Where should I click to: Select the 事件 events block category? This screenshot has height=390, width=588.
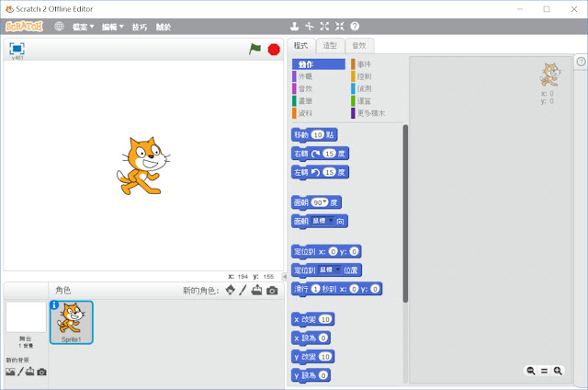[x=378, y=64]
